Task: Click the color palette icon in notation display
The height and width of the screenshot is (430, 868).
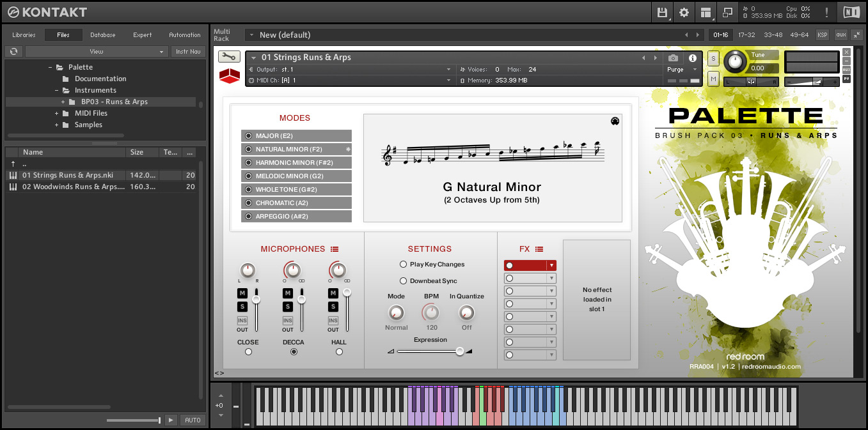Action: click(x=615, y=121)
